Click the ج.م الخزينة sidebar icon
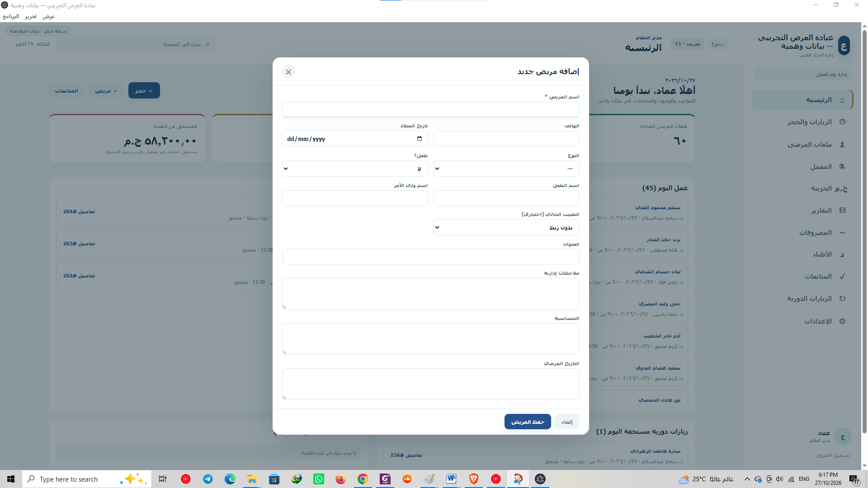Image resolution: width=868 pixels, height=488 pixels. (x=841, y=188)
